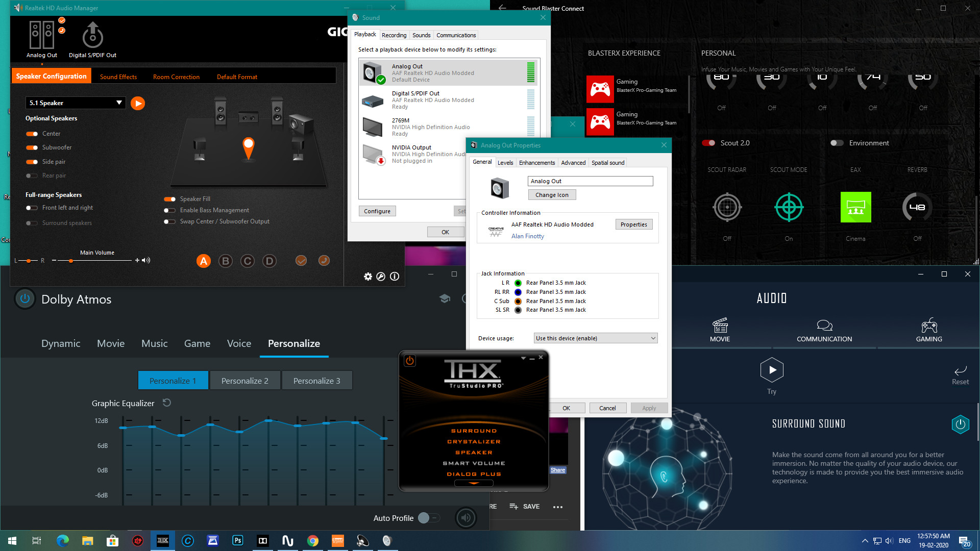Enable Front left and right full-range speakers
The height and width of the screenshot is (551, 980).
tap(32, 208)
